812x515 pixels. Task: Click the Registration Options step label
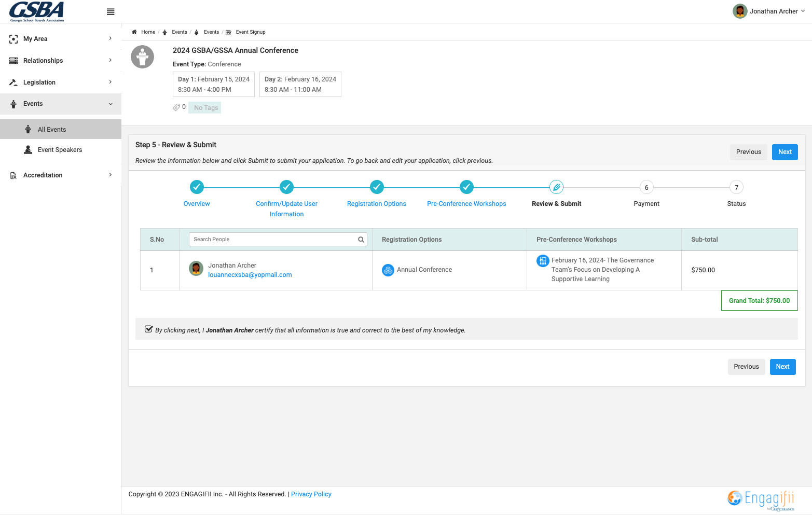(377, 204)
